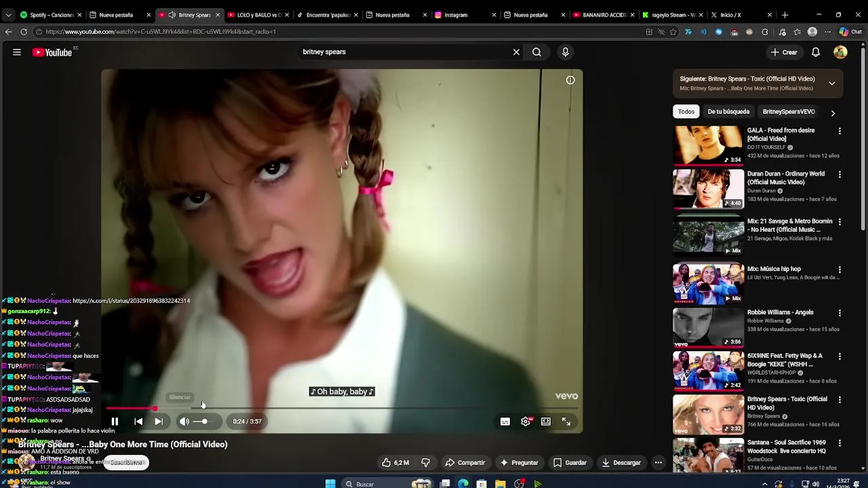Open Britney Spears Toxic thumbnail
Image resolution: width=868 pixels, height=488 pixels.
tap(708, 413)
